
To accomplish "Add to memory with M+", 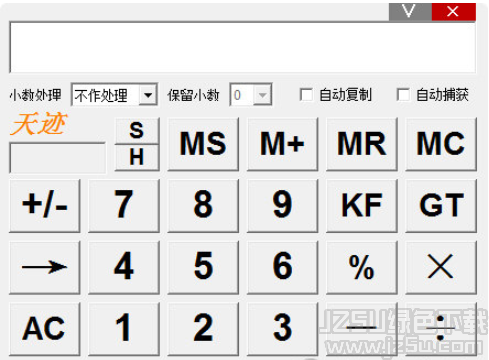I will tap(282, 144).
